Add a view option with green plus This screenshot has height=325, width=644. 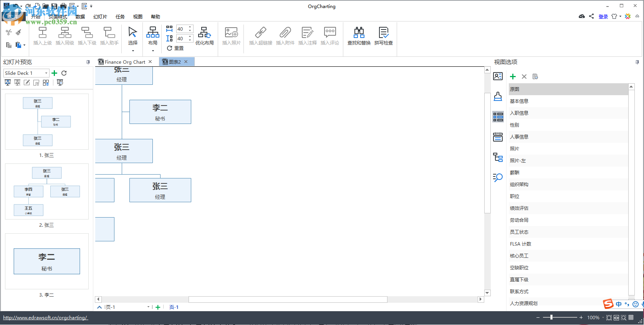tap(513, 76)
